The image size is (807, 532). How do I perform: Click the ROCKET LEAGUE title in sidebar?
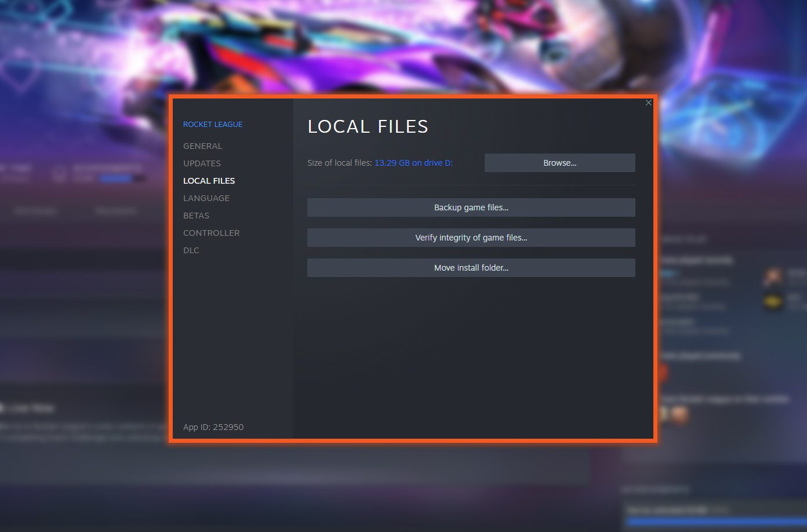(x=213, y=124)
